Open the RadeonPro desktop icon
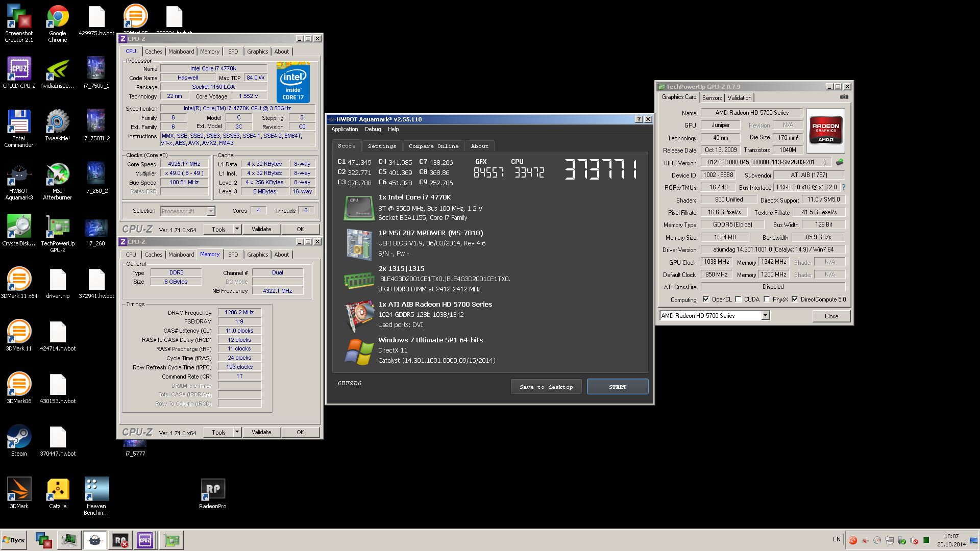Screen dimensions: 980x551 pos(213,492)
